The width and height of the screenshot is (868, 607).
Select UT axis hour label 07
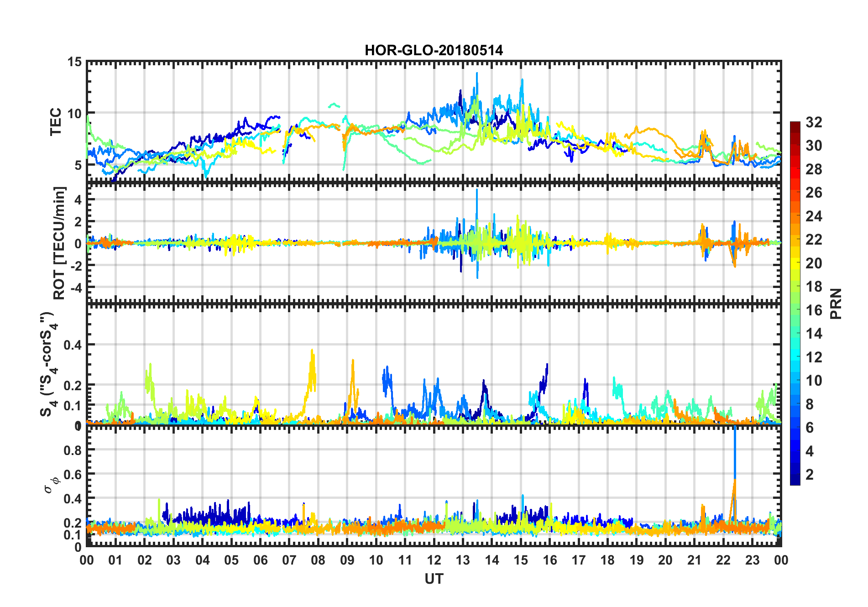coord(289,560)
